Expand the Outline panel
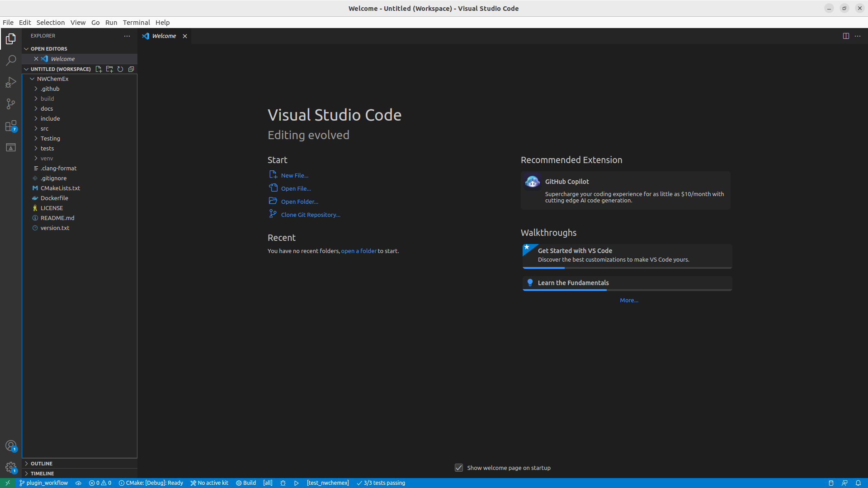Viewport: 868px width, 488px height. coord(80,464)
